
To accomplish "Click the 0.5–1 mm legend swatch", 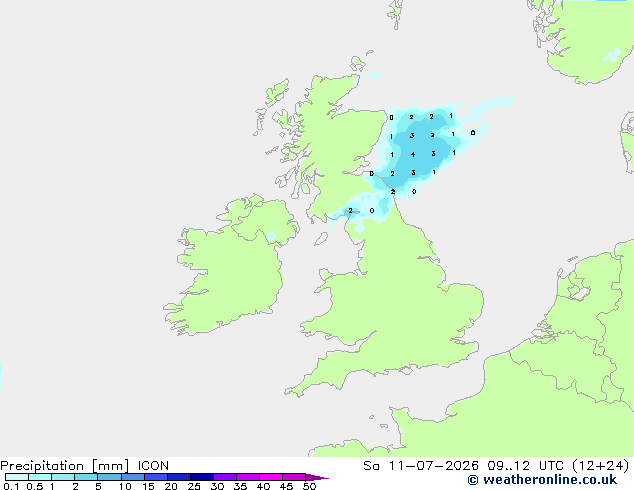I will pos(40,477).
